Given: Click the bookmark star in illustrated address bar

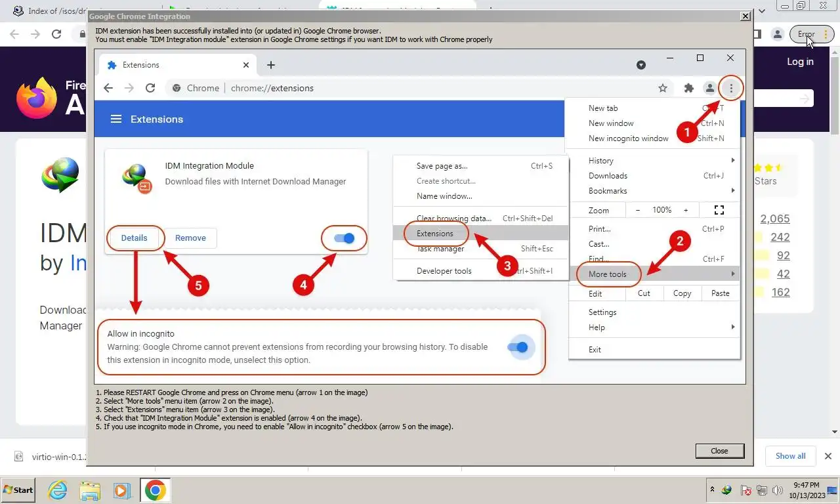Looking at the screenshot, I should [x=663, y=88].
